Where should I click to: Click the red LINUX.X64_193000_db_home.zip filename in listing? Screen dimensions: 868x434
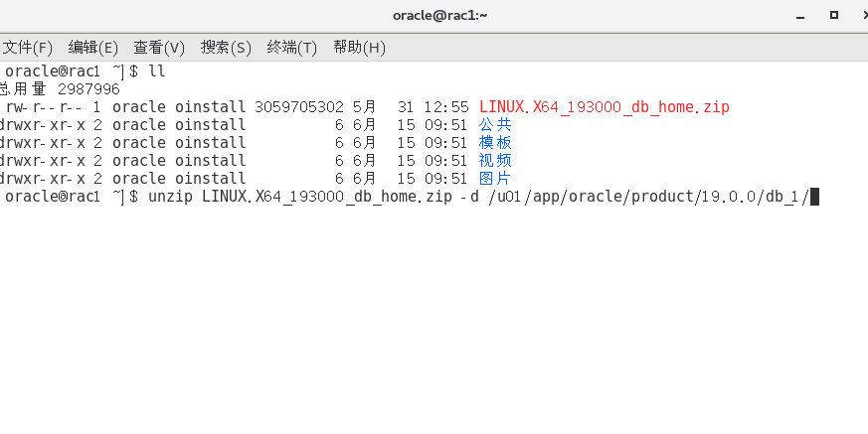click(604, 107)
